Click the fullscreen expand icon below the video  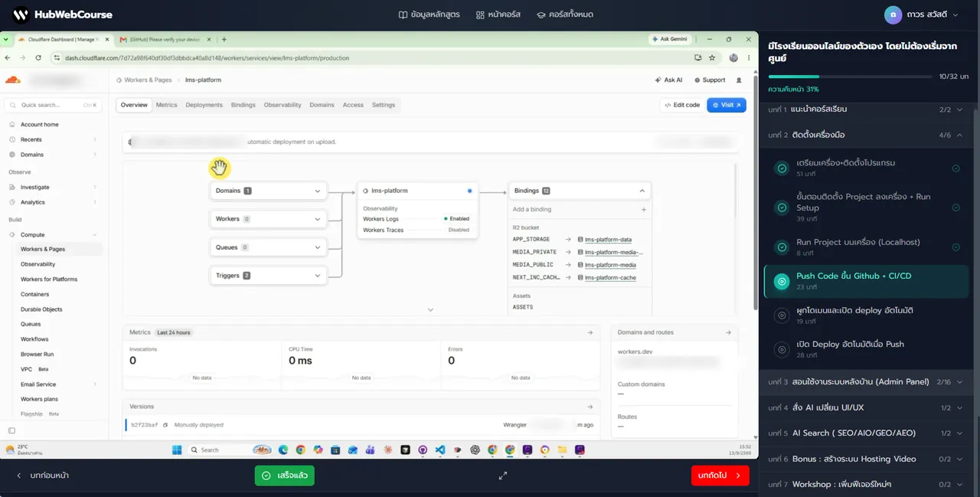pos(503,476)
